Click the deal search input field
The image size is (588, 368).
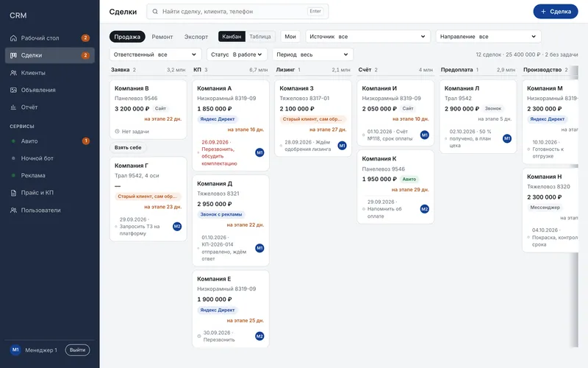click(237, 11)
